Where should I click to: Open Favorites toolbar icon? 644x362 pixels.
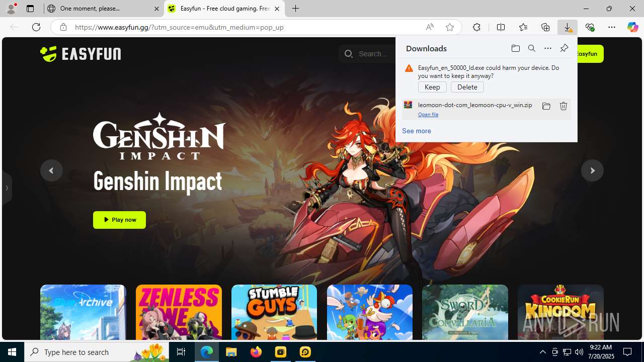point(523,27)
